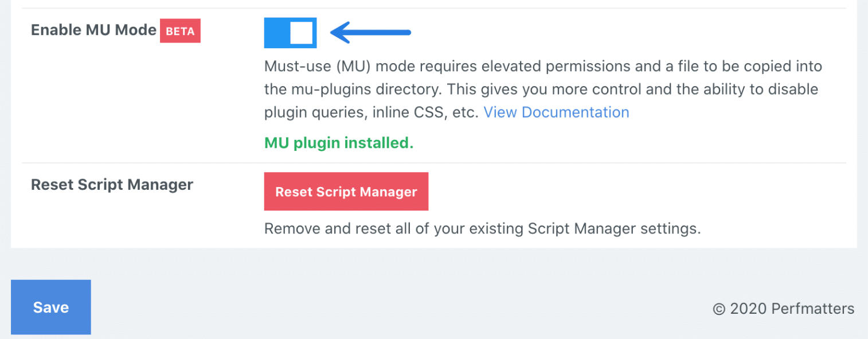This screenshot has width=868, height=339.
Task: Disable the MU Mode toggle switch
Action: tap(290, 33)
